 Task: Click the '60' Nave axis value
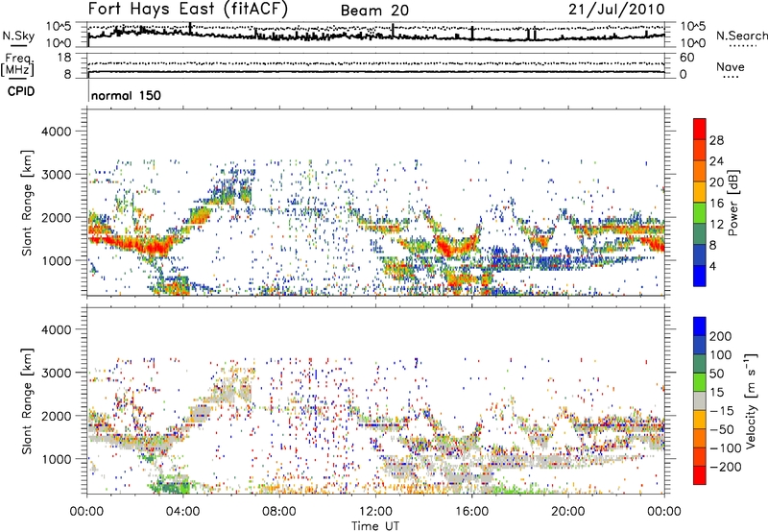click(686, 58)
